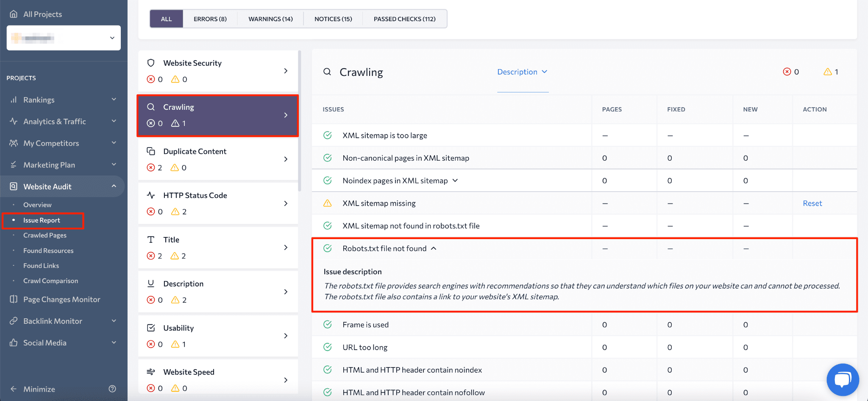Click the Backlink Monitor sidebar icon
This screenshot has width=868, height=401.
click(14, 321)
